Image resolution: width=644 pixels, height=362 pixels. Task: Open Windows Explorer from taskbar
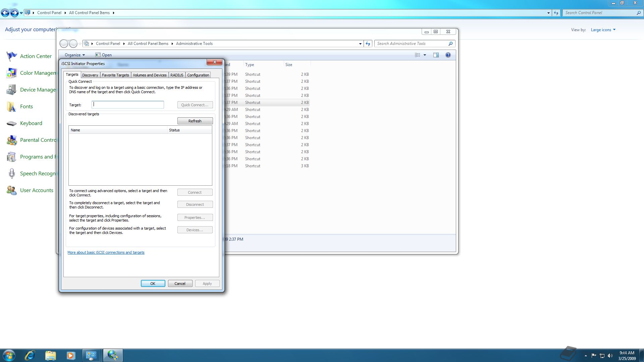pos(50,355)
